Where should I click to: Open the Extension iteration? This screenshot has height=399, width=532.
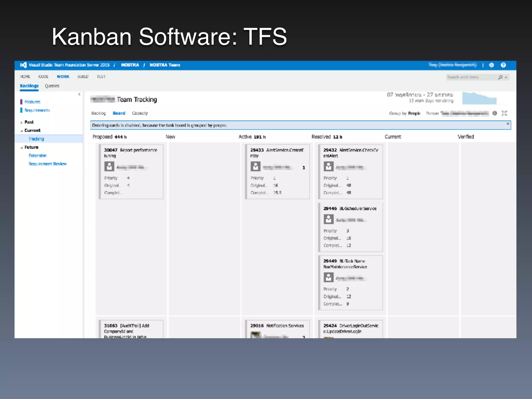tap(37, 156)
